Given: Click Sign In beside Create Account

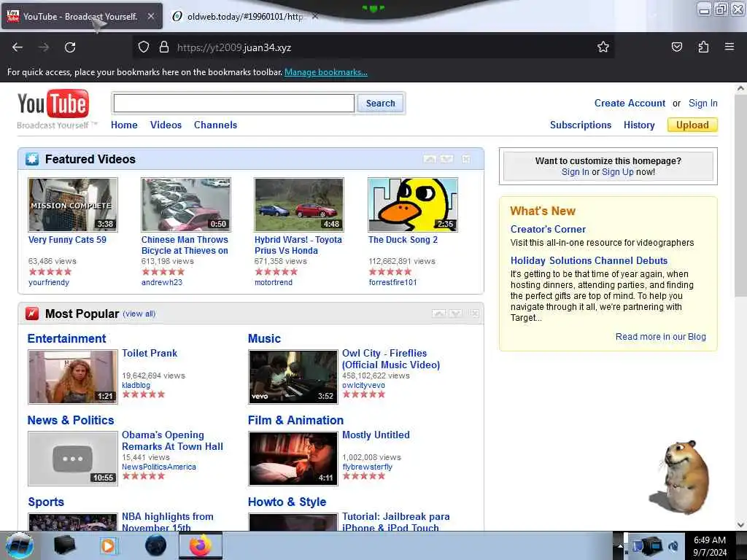Looking at the screenshot, I should coord(703,103).
